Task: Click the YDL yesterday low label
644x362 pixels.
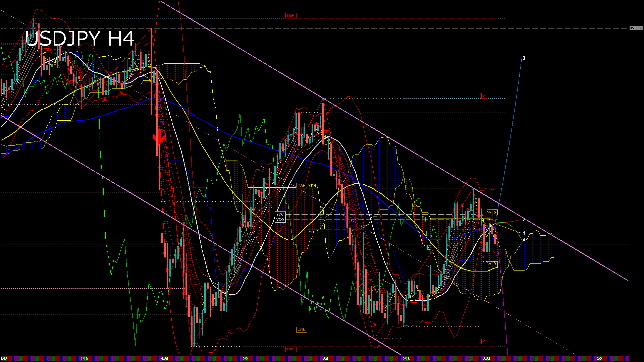Action: 312,232
